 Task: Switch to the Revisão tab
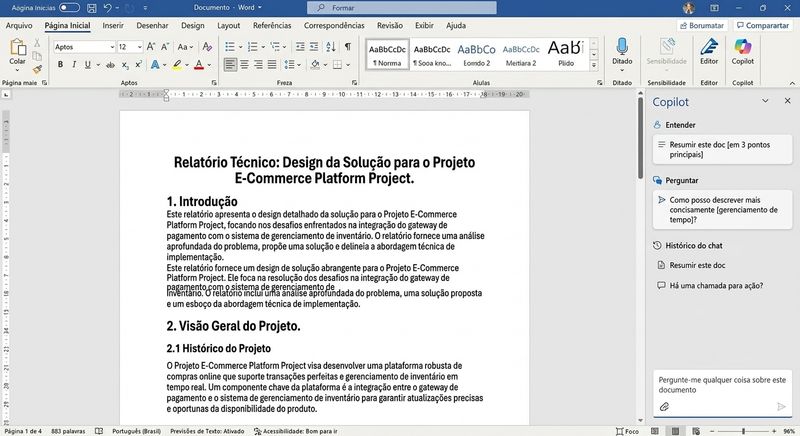(390, 25)
